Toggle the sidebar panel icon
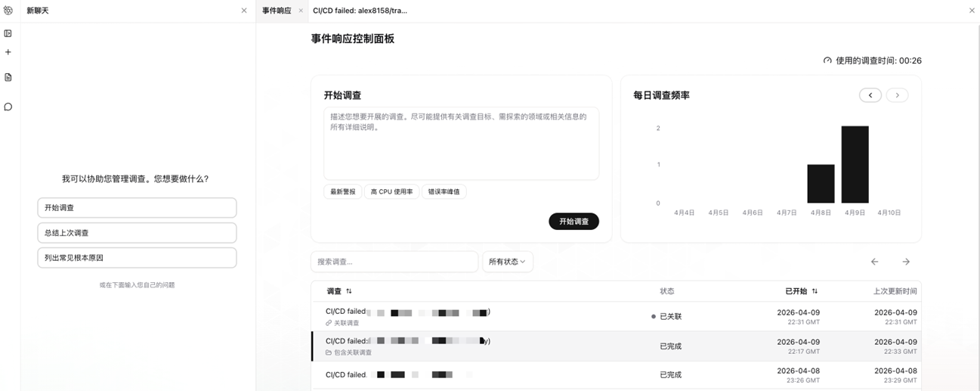This screenshot has width=980, height=391. point(8,33)
